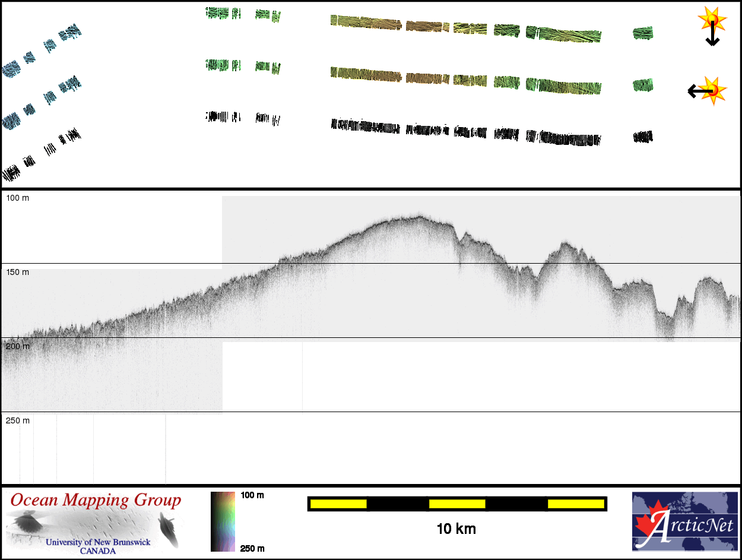Click the Ocean Mapping Group title text
Image resolution: width=742 pixels, height=560 pixels.
pos(95,501)
